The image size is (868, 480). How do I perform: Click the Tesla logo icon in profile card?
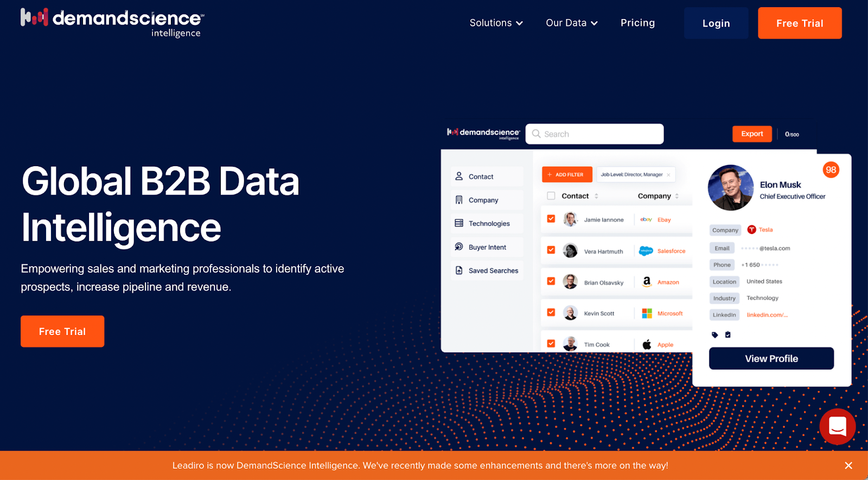[x=751, y=230]
